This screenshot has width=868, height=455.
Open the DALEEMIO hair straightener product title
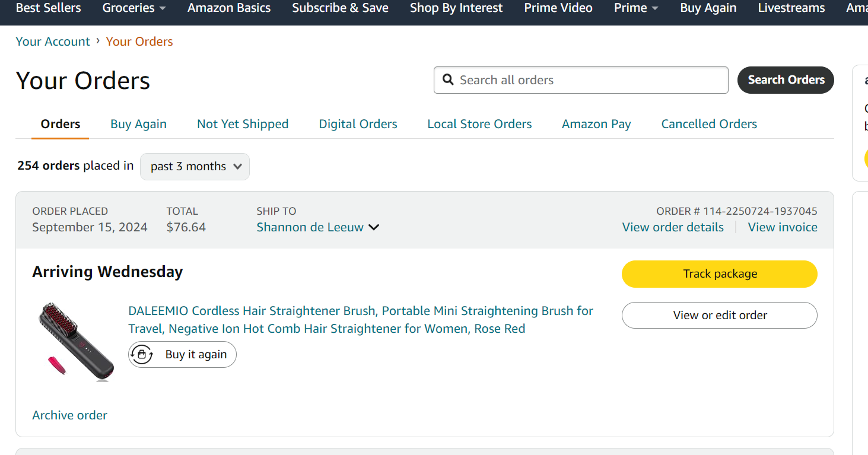click(x=361, y=320)
